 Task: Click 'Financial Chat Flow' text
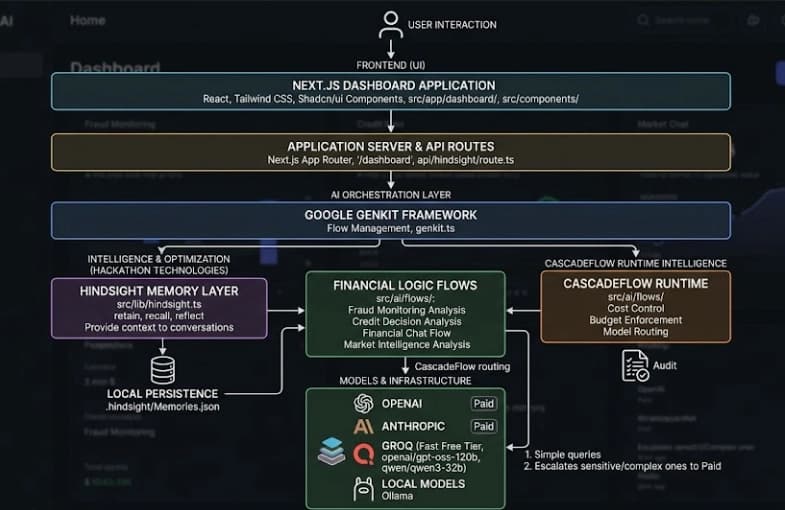[407, 333]
